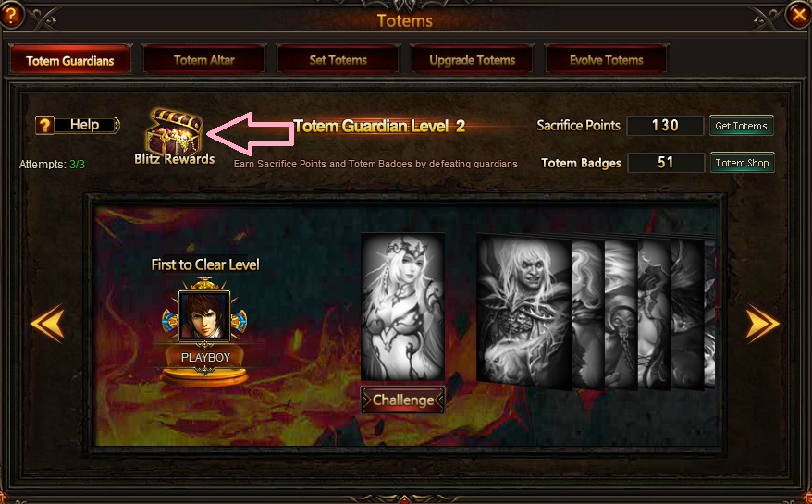Click the yellow question mark beside Help
The height and width of the screenshot is (504, 812).
[44, 126]
